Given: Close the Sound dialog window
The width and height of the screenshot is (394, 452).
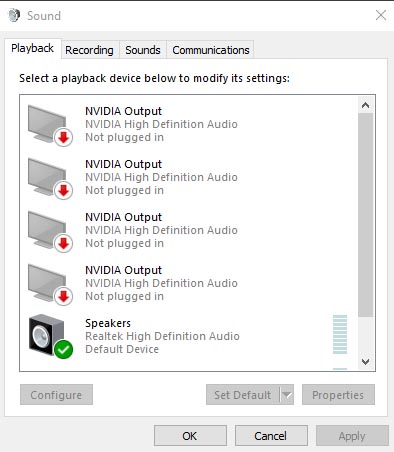Looking at the screenshot, I should [x=381, y=15].
